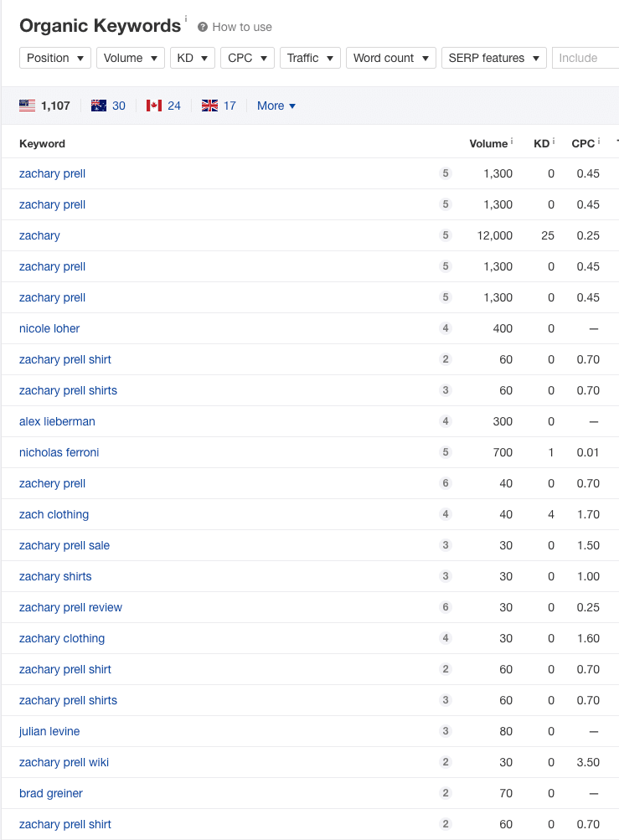Open the julian levine keyword link
The image size is (619, 840).
click(x=49, y=732)
